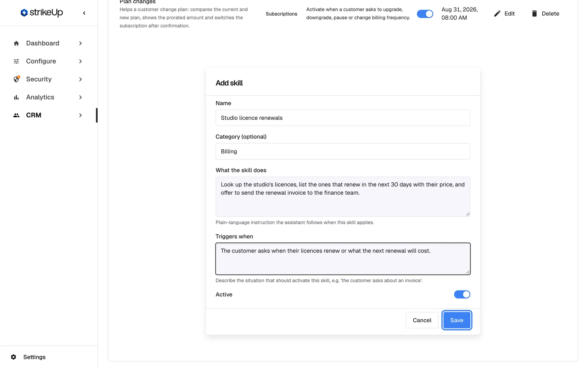Click the Aug 31, 2026, 08:00 AM timestamp
The width and height of the screenshot is (588, 368).
point(460,13)
